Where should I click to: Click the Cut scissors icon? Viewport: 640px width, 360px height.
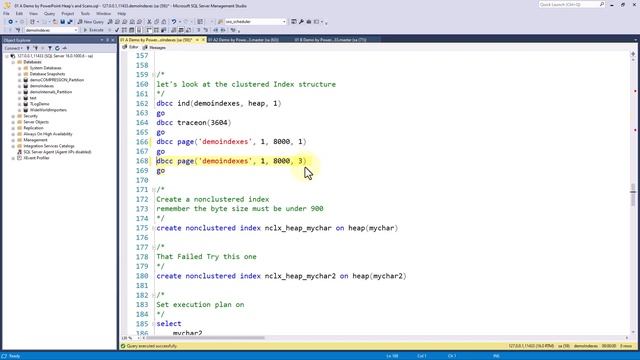coord(149,22)
